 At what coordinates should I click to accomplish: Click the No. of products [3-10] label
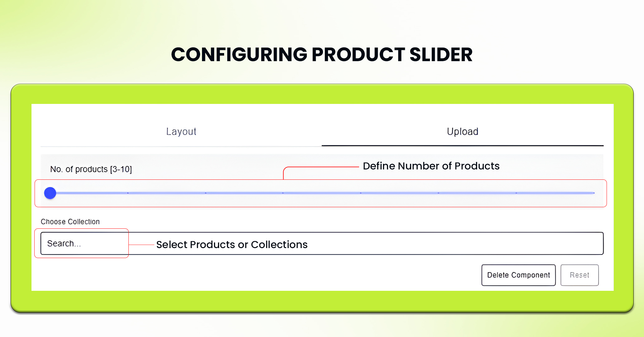point(91,169)
